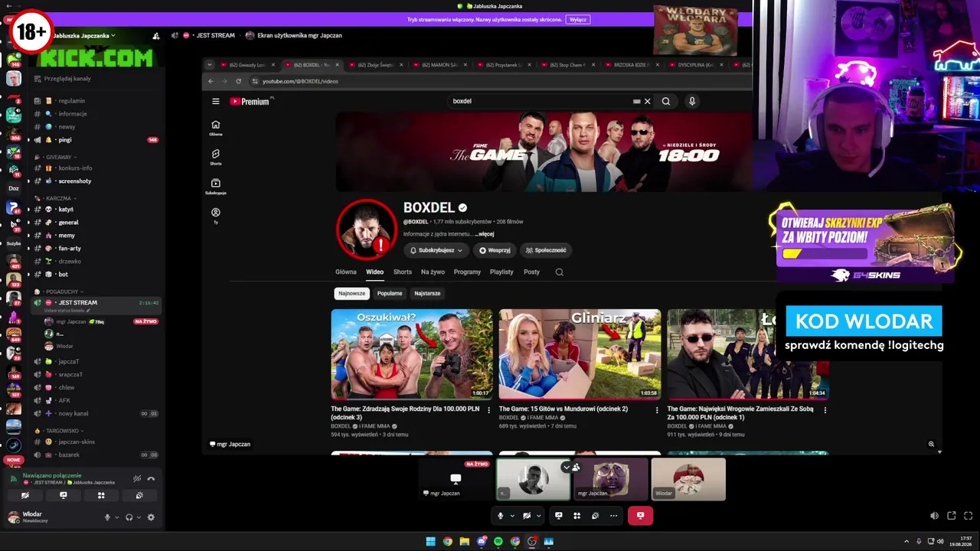
Task: Select the Najstarsze sort chip
Action: [427, 293]
